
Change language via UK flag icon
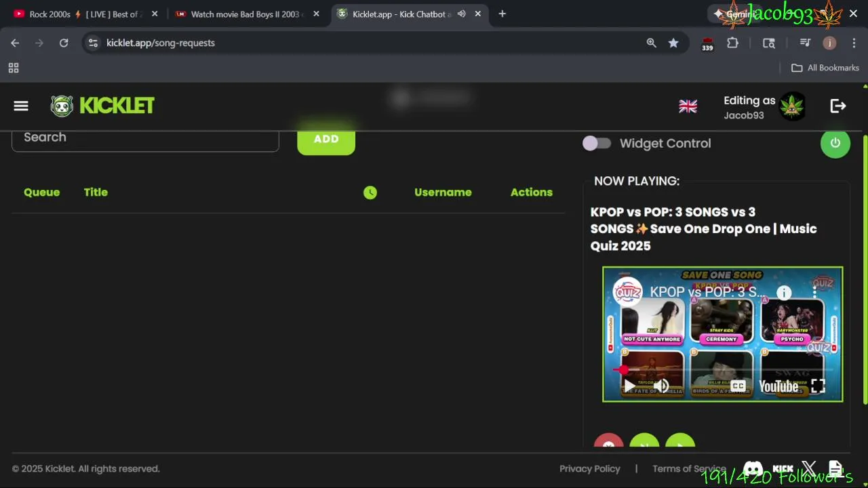(688, 106)
